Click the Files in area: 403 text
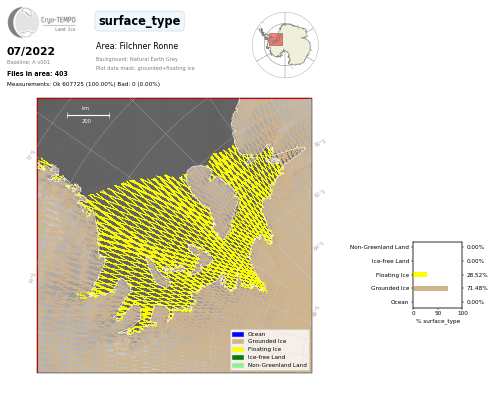This screenshot has width=492, height=410. pyautogui.click(x=37, y=74)
